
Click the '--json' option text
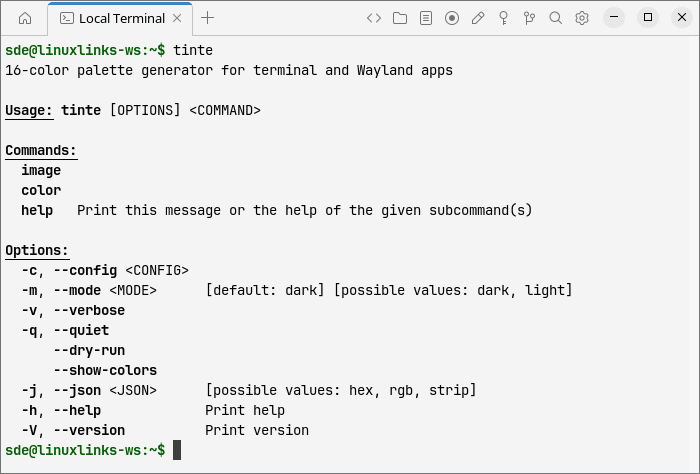(77, 391)
